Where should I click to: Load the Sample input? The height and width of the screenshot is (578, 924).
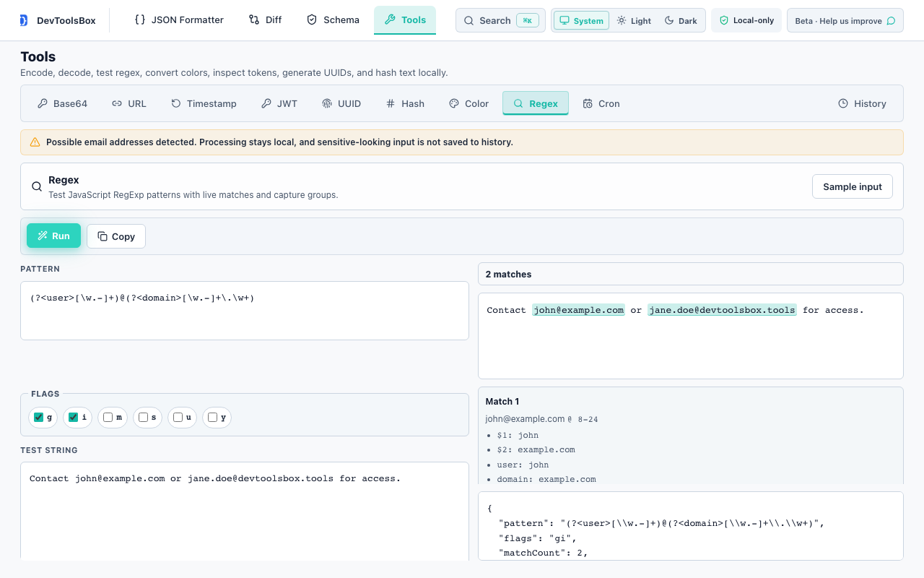point(853,186)
